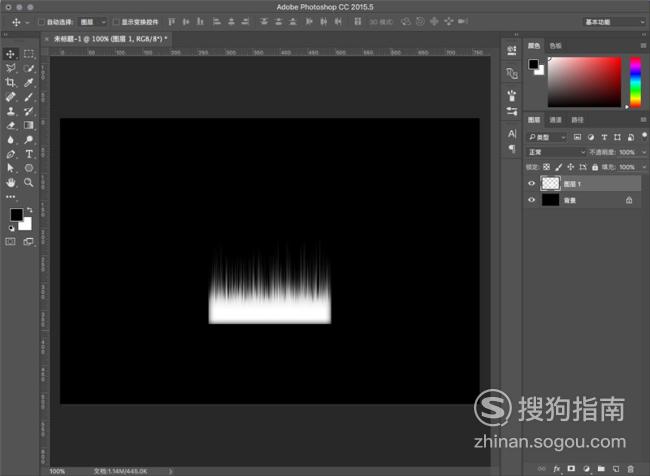Select the Healing Brush bandage tool
The image size is (650, 476).
point(11,97)
